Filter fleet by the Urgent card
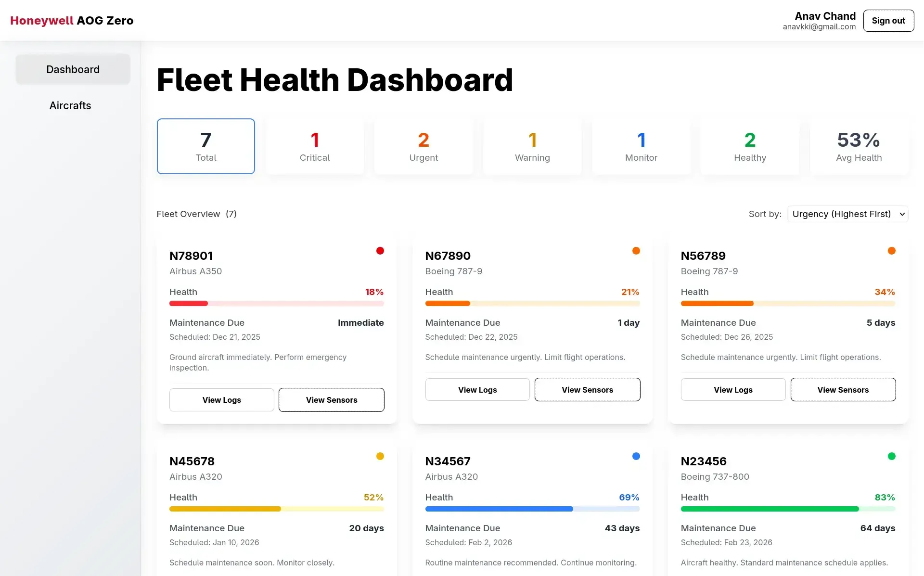Image resolution: width=924 pixels, height=576 pixels. point(423,146)
